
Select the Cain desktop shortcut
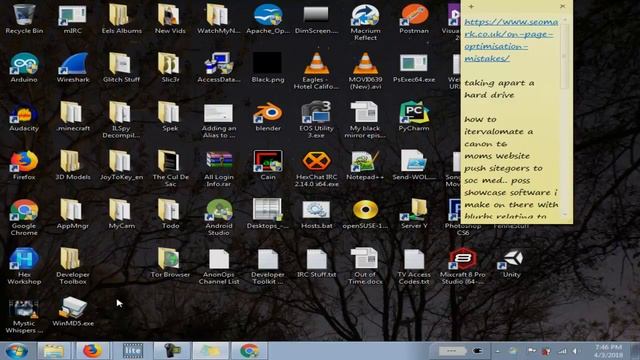(268, 165)
